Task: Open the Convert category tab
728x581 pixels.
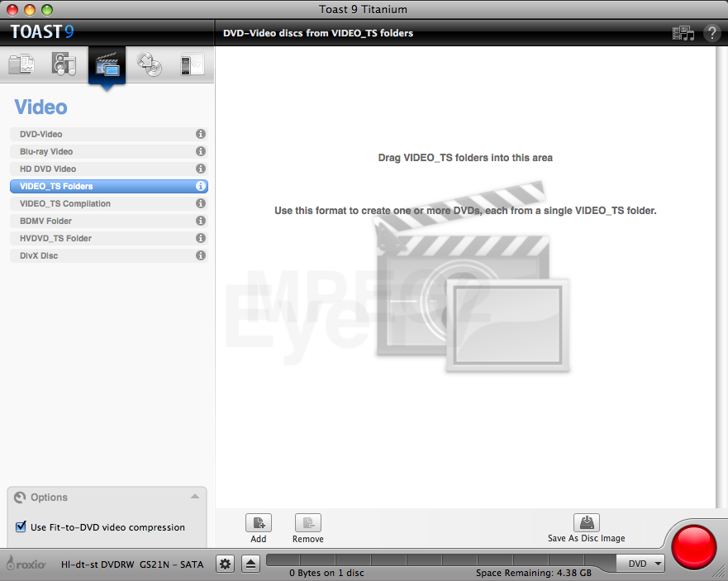Action: point(192,64)
